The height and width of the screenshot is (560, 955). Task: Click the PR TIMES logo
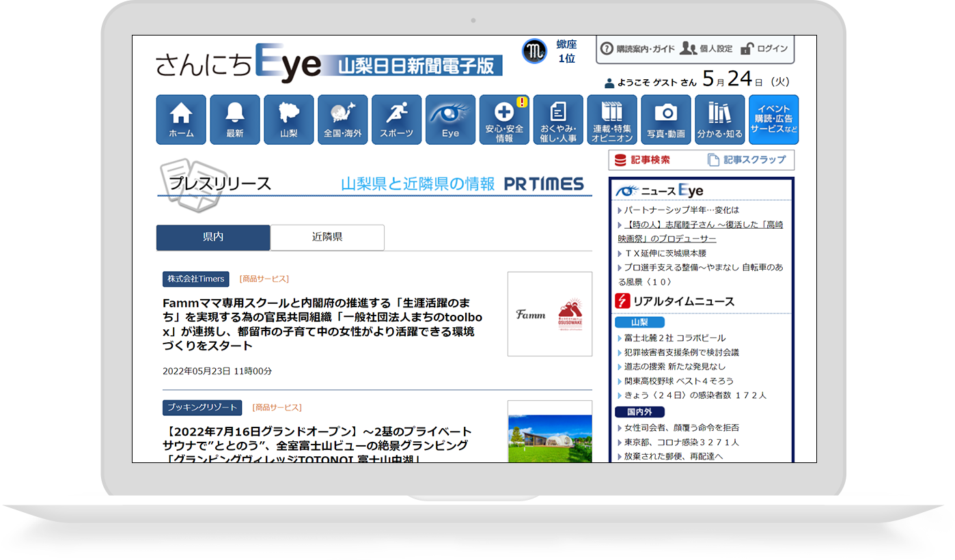pyautogui.click(x=544, y=184)
